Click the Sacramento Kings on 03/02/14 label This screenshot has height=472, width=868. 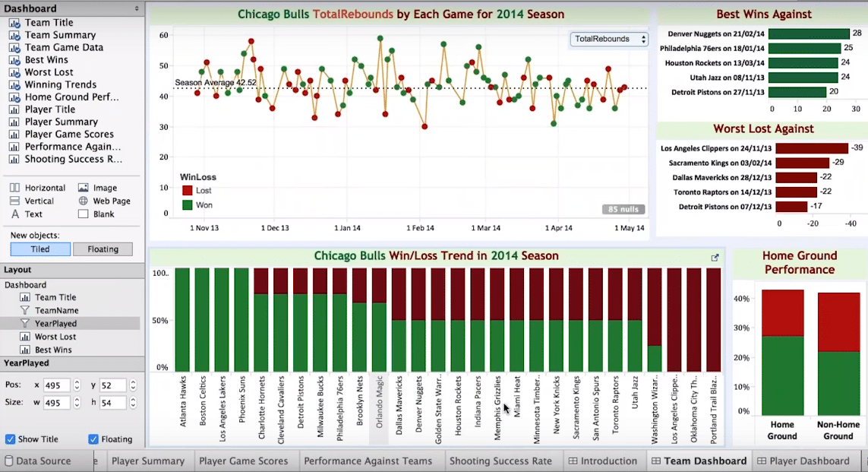720,163
